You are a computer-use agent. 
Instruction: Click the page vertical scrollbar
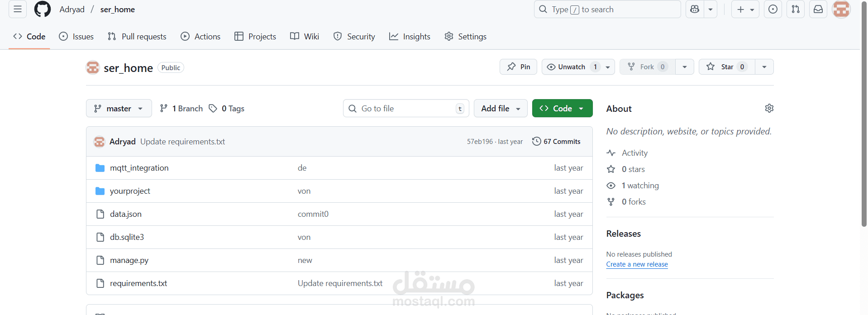[x=864, y=113]
